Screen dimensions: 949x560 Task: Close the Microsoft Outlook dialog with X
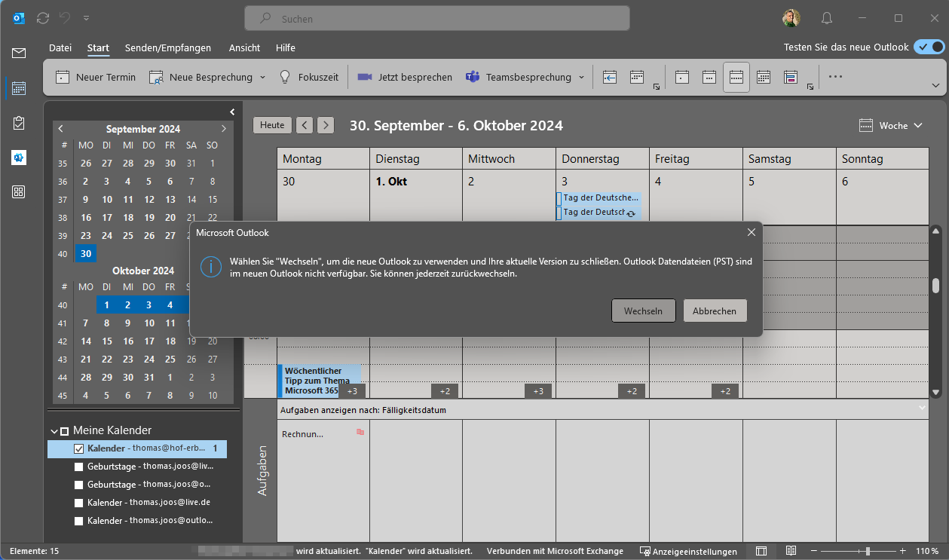click(x=751, y=232)
